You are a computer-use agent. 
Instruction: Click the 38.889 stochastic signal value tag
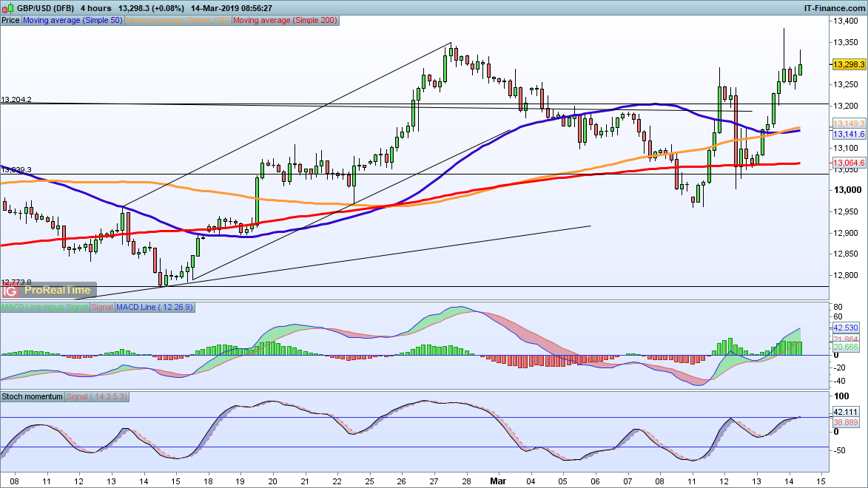[x=845, y=422]
